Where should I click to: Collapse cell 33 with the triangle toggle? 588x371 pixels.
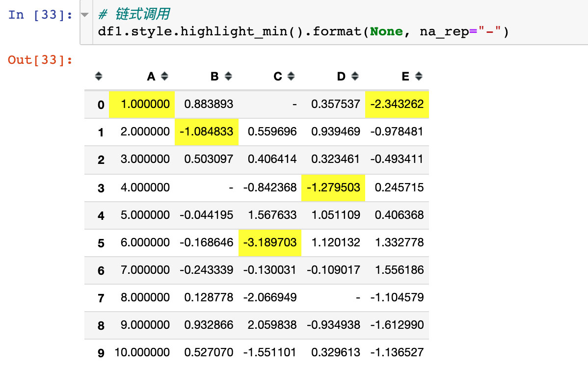point(85,15)
